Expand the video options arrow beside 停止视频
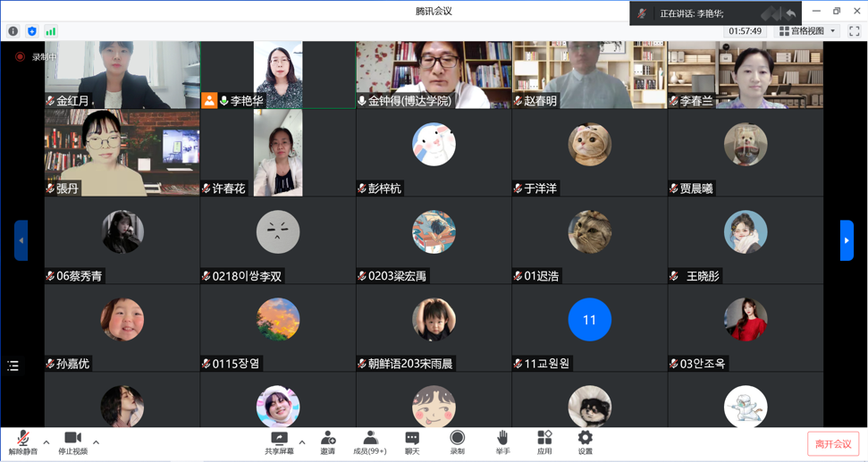868x462 pixels. click(96, 442)
